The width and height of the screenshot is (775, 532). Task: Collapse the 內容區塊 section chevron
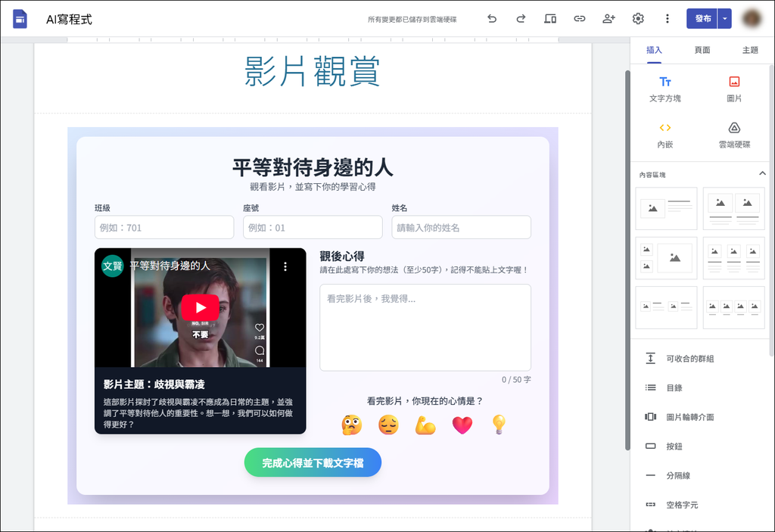tap(762, 174)
